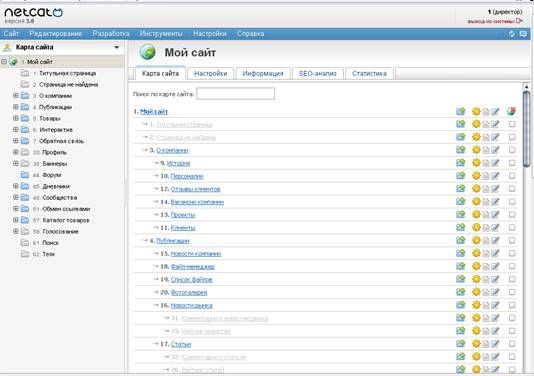Switch to the SEO-анализ tab
Viewport: 534px width, 376px height.
click(317, 74)
